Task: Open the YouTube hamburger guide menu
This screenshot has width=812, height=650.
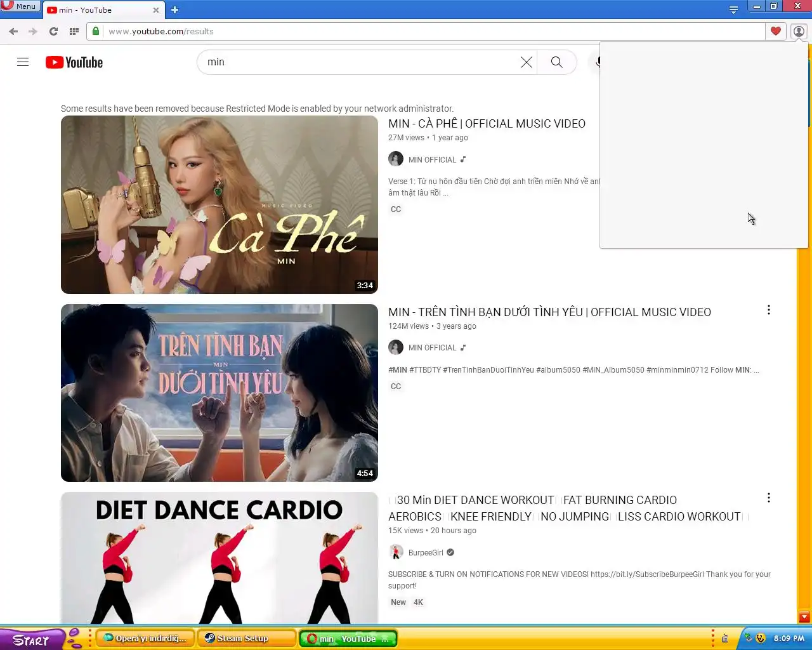Action: (23, 62)
